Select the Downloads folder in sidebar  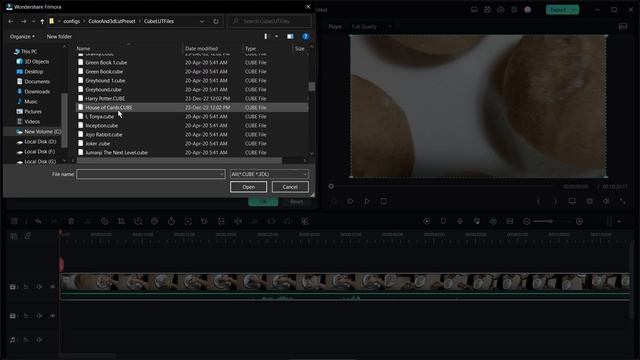tap(37, 91)
